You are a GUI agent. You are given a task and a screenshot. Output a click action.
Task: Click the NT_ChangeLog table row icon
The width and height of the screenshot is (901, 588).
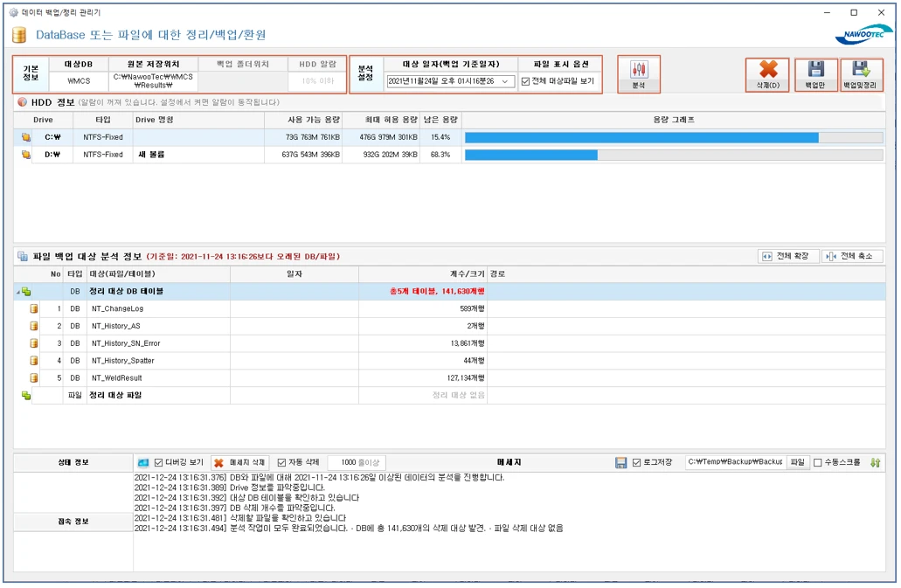[34, 309]
